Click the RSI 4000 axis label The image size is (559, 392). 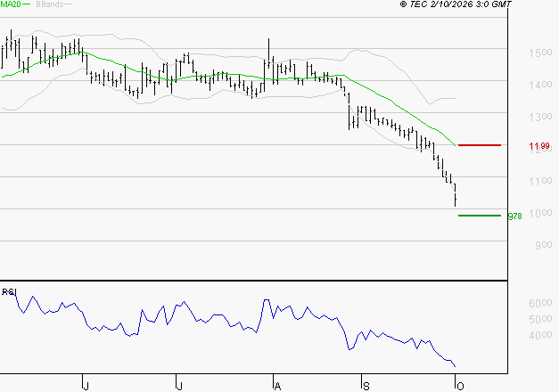[x=540, y=335]
